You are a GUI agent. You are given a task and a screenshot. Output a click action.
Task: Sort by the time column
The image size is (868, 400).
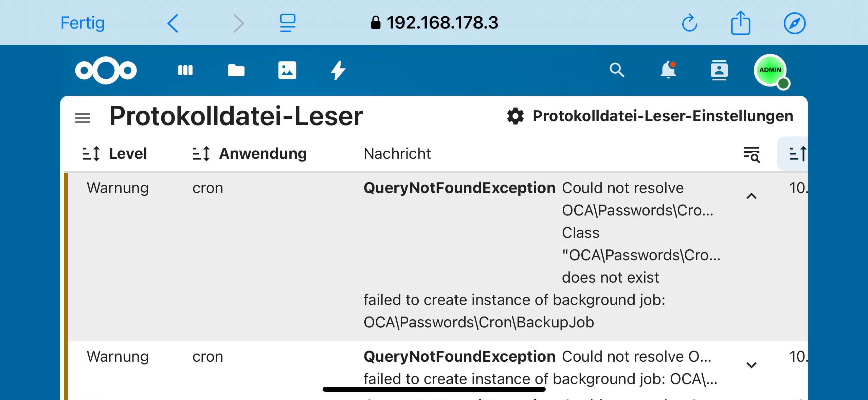(796, 154)
